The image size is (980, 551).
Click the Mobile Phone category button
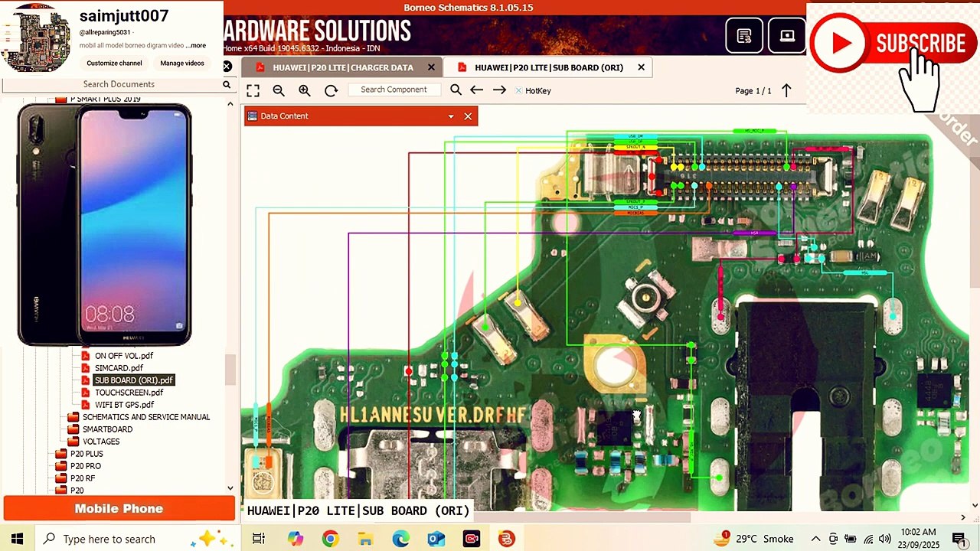(x=119, y=508)
